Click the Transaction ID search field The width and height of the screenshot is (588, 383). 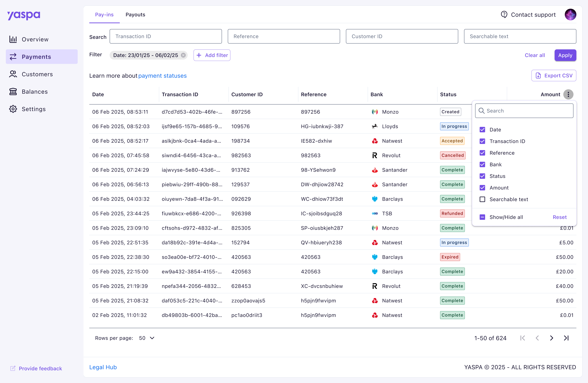click(166, 36)
